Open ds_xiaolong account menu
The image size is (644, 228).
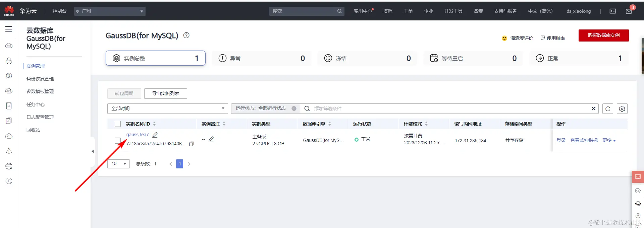[579, 11]
